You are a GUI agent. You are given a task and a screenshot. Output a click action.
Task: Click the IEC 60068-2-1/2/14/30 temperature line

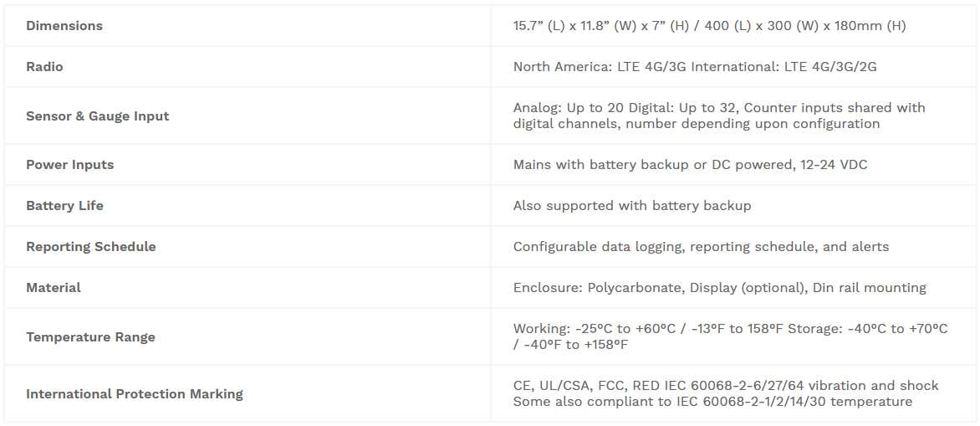tap(712, 402)
